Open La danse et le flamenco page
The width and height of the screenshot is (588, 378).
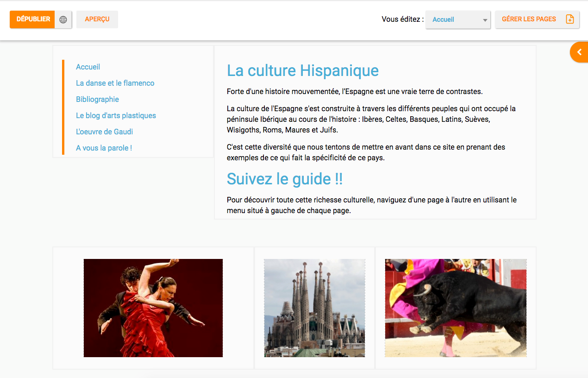coord(115,83)
